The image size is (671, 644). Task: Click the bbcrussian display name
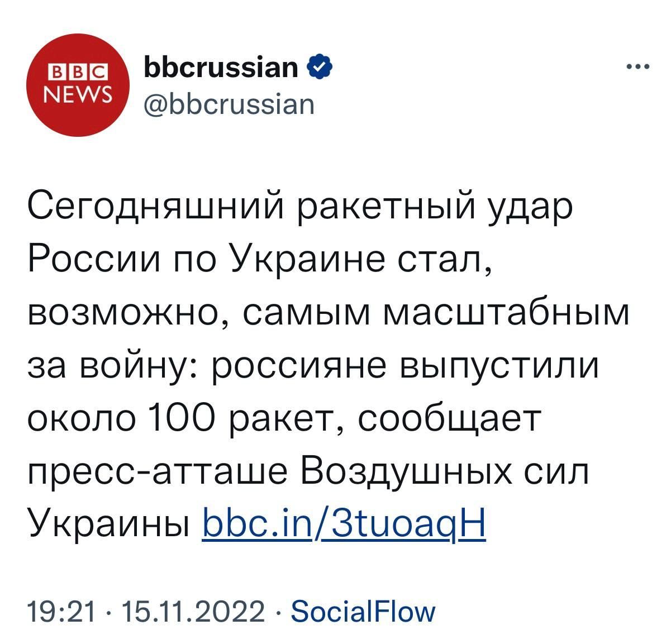click(x=220, y=66)
